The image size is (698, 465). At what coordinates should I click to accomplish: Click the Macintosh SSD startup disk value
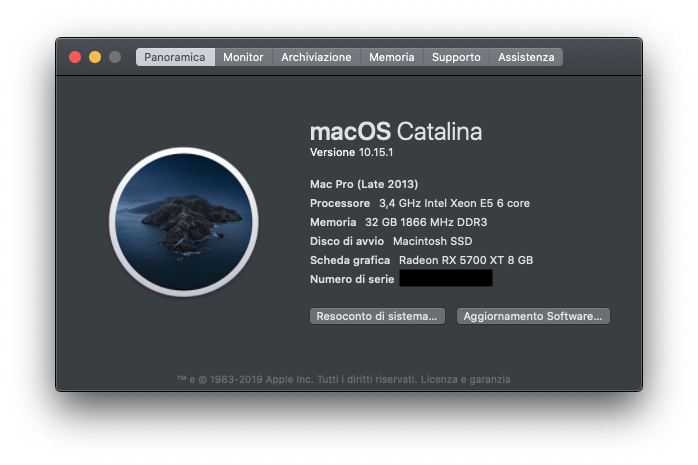(432, 241)
